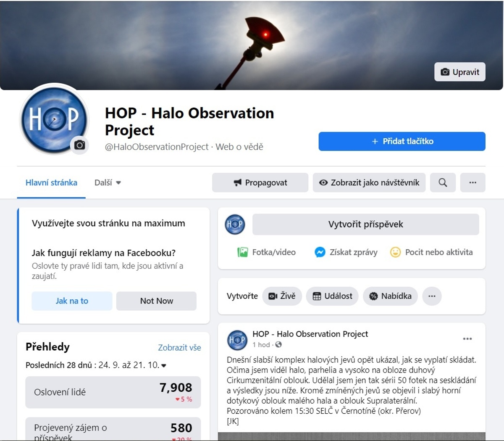Click the heading Využívejte svou stránku na maximum
Screen dimensions: 504x441
(x=108, y=223)
